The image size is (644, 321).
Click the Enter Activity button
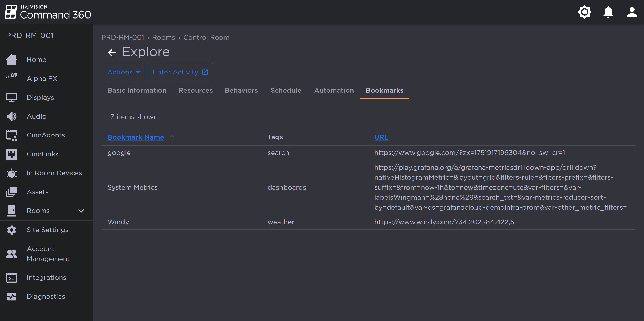click(x=180, y=72)
